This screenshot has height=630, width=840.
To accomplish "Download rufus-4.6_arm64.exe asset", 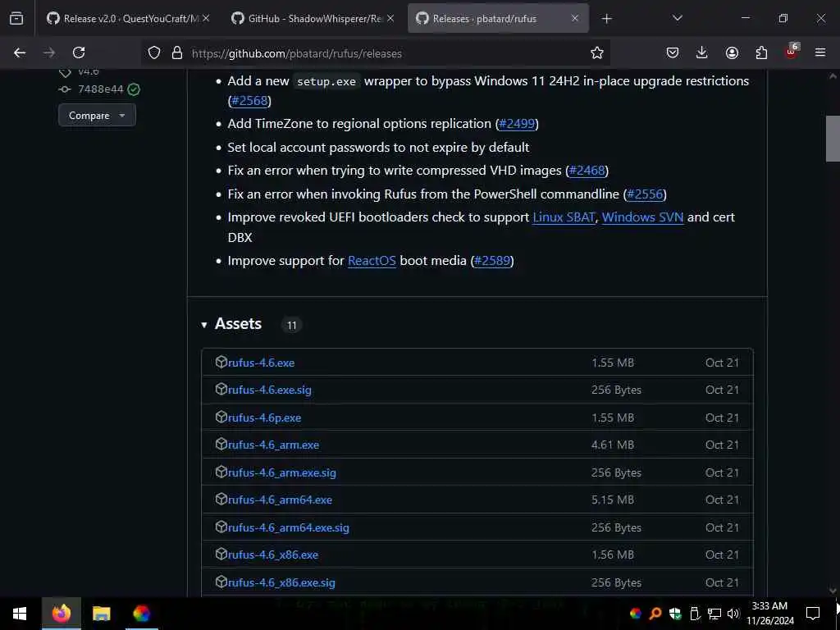I will (280, 500).
